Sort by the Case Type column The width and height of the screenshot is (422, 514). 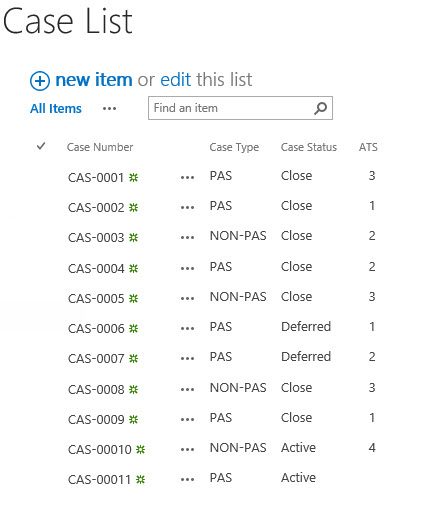pos(234,147)
